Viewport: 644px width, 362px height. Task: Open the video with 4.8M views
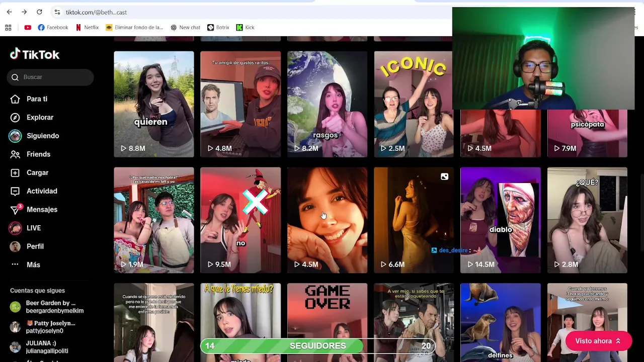pos(240,104)
